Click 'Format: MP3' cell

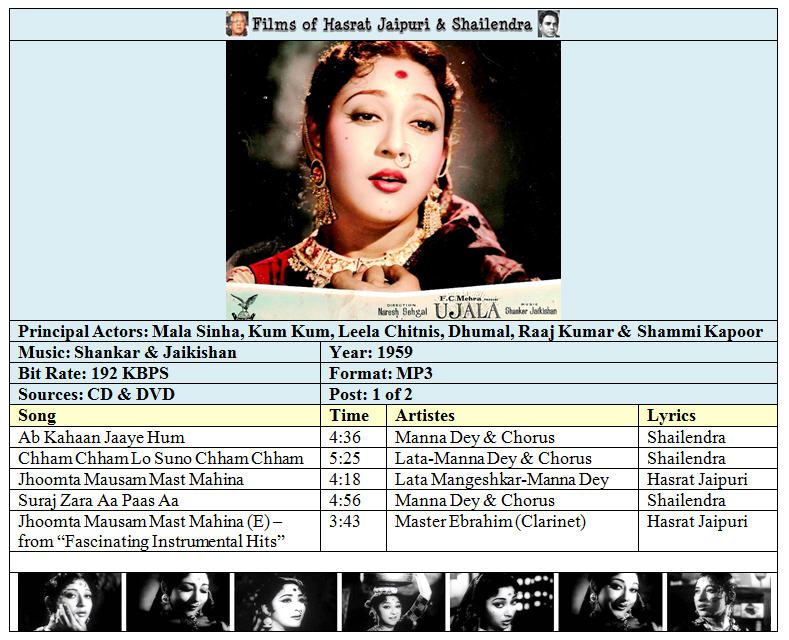coord(549,374)
